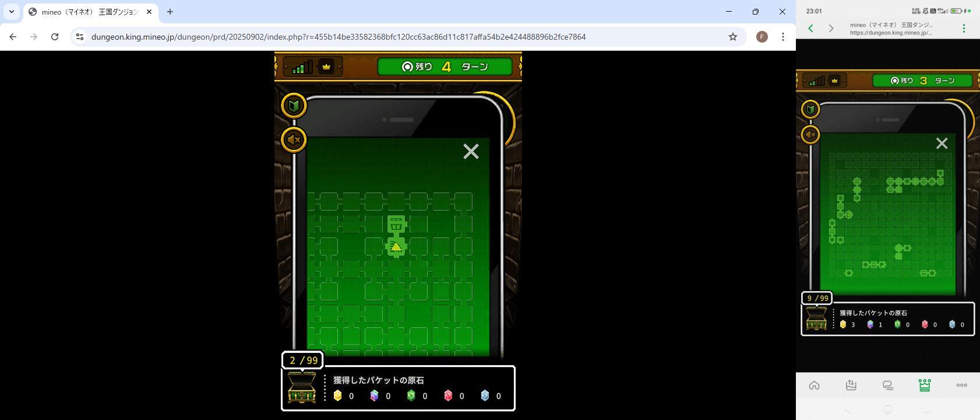Go back in Chrome browser
This screenshot has height=420, width=980.
13,37
